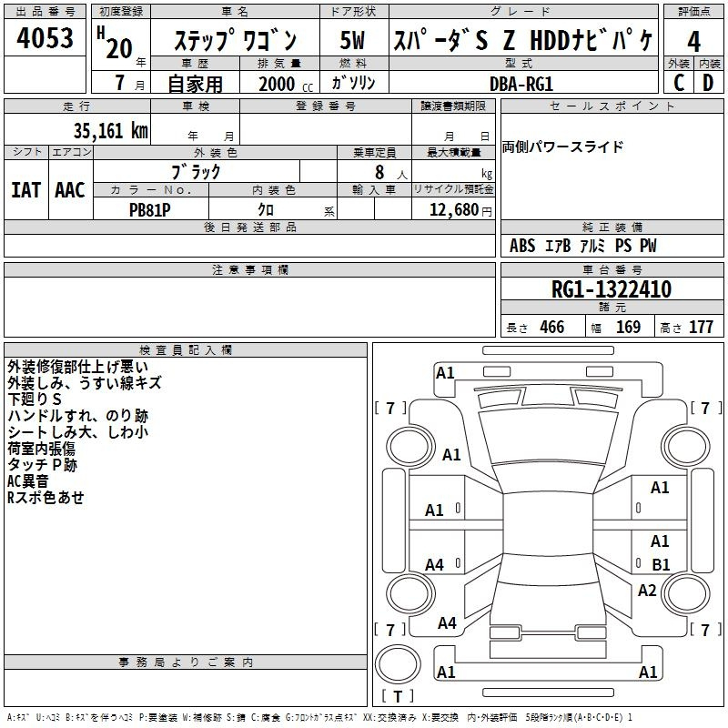
Task: Click the 車台番号 header
Action: [x=612, y=269]
